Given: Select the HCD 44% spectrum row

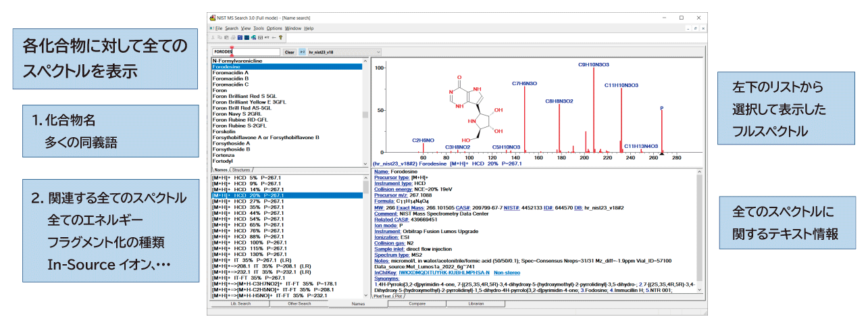Looking at the screenshot, I should (x=286, y=213).
